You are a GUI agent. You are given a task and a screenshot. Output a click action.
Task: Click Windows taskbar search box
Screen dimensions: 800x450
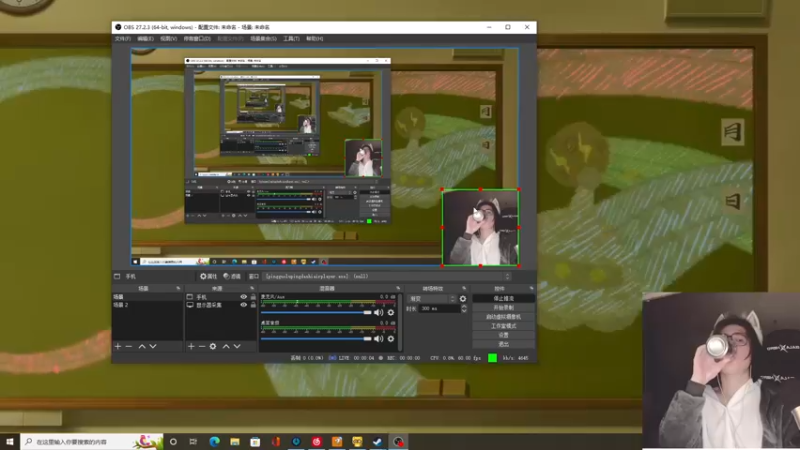pyautogui.click(x=92, y=441)
